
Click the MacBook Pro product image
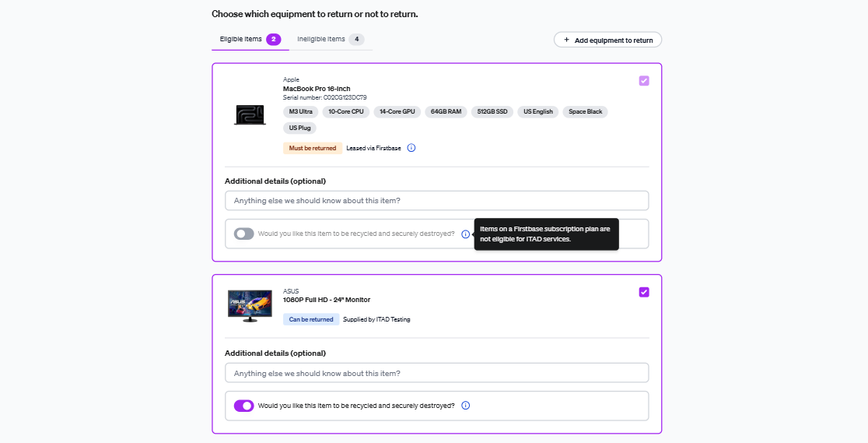(250, 114)
